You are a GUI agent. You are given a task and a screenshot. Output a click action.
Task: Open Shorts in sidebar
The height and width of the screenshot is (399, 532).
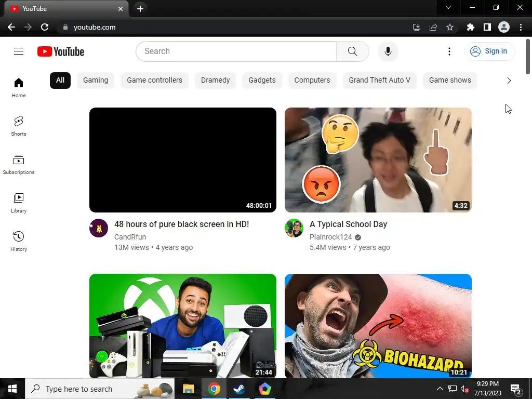19,126
